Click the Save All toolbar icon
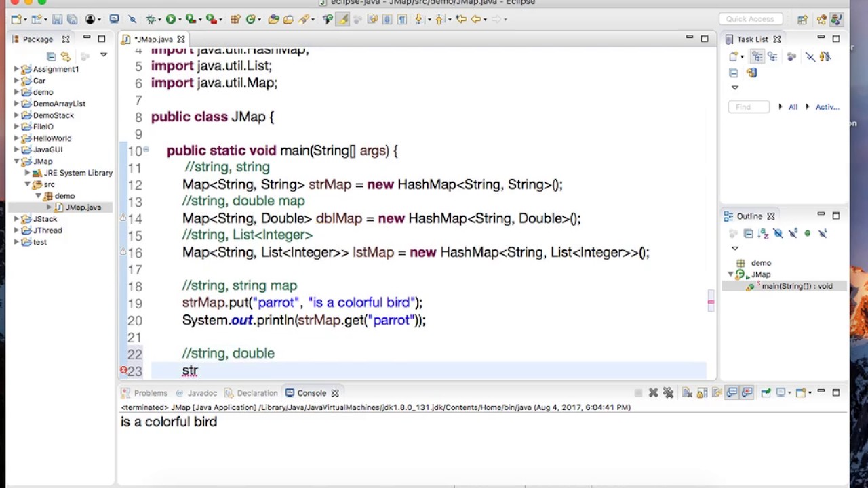Screen dimensions: 868x488 click(72, 19)
